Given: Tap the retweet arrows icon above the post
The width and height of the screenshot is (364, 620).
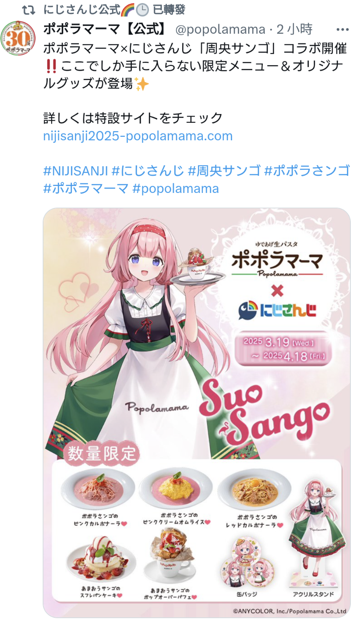Looking at the screenshot, I should click(28, 9).
